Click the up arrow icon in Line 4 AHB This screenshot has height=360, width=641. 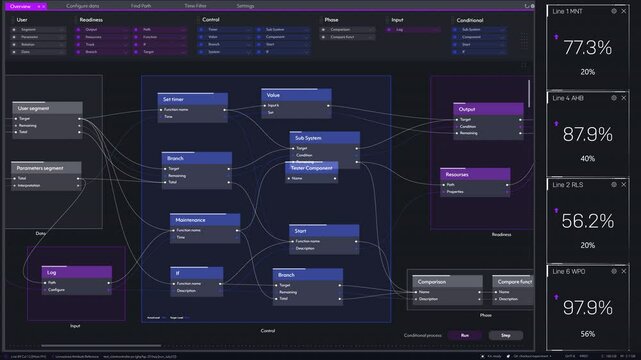tap(556, 124)
